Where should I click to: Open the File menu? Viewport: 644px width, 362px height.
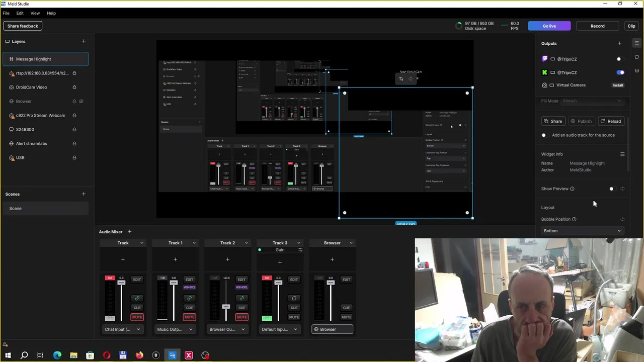[x=6, y=13]
